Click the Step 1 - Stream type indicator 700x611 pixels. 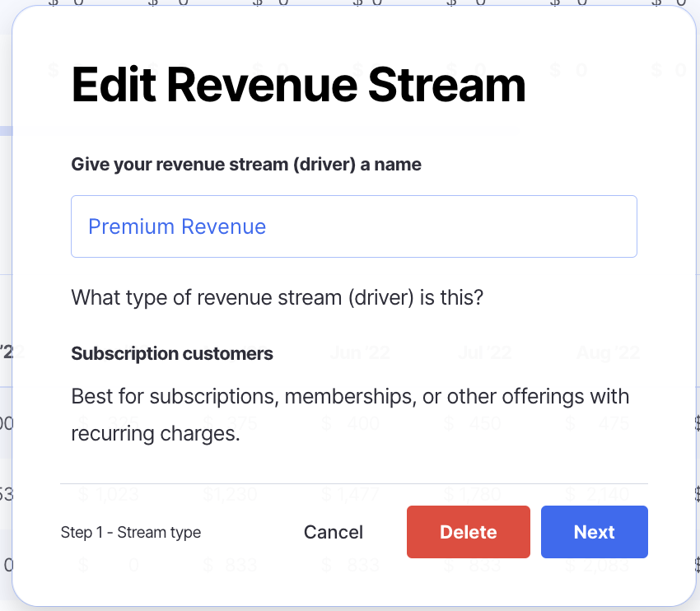point(131,533)
